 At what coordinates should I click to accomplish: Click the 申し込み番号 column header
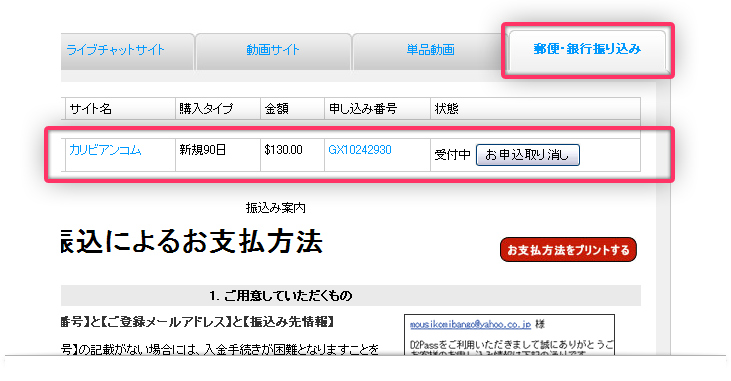click(377, 109)
